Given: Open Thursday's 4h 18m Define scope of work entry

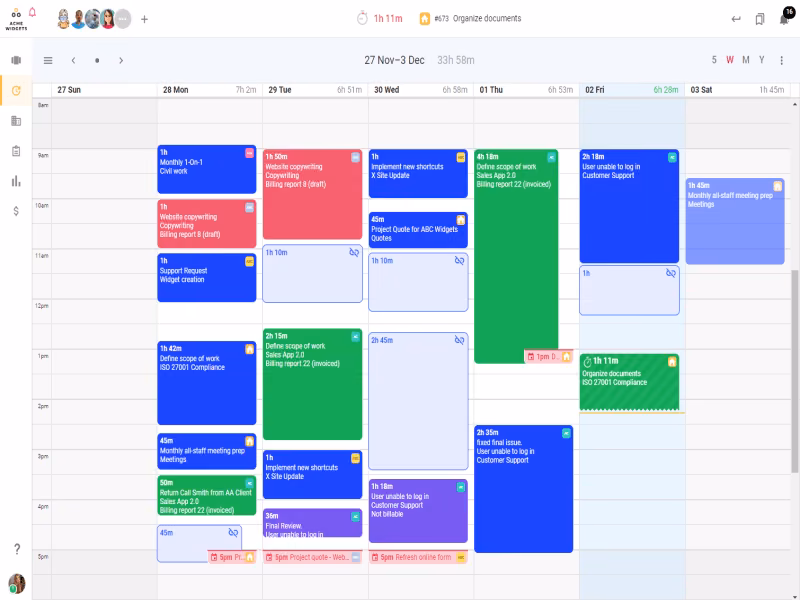Looking at the screenshot, I should coord(516,255).
